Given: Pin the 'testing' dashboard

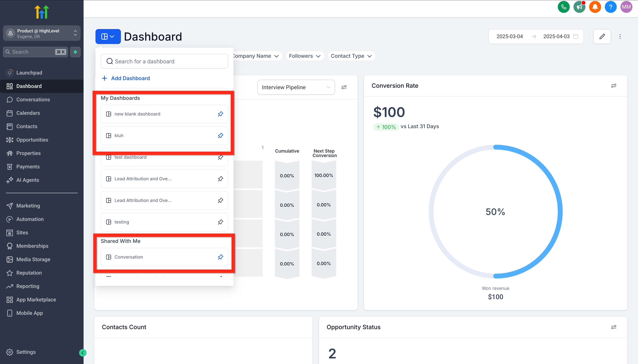Looking at the screenshot, I should [x=220, y=222].
